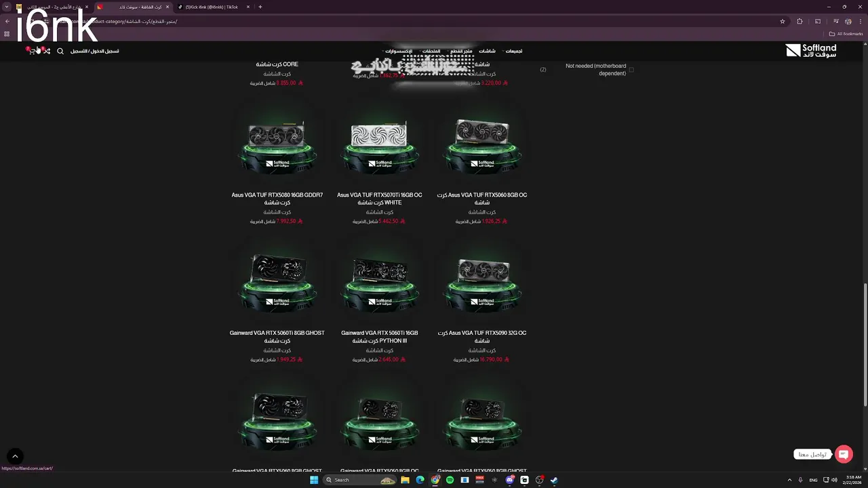Click the Chrome profile avatar
868x488 pixels.
[848, 22]
